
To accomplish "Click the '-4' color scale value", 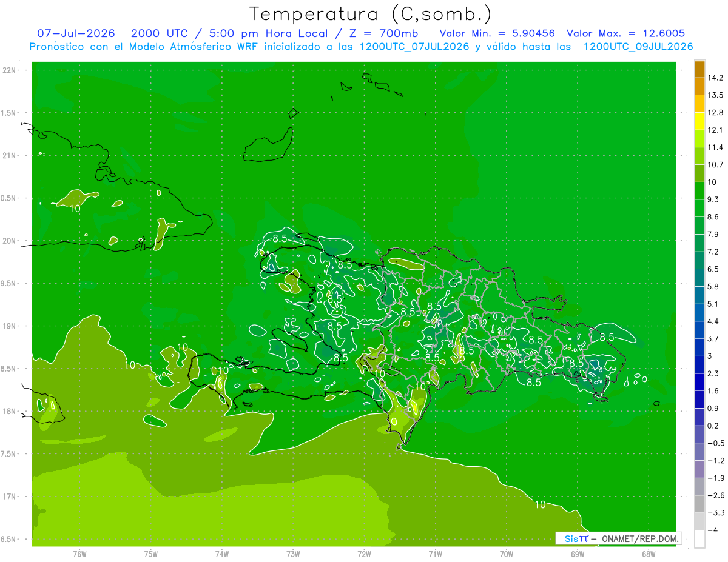I will (x=712, y=530).
